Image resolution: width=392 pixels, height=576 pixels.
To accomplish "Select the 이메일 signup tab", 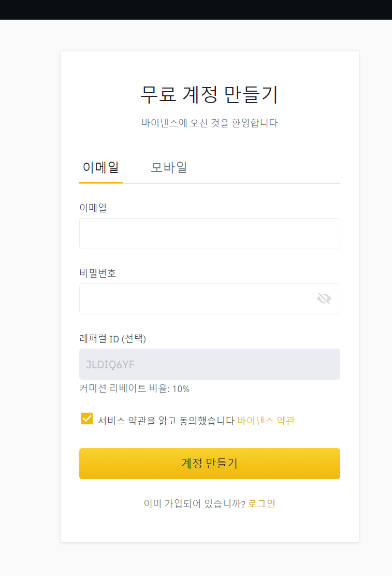I will (100, 168).
